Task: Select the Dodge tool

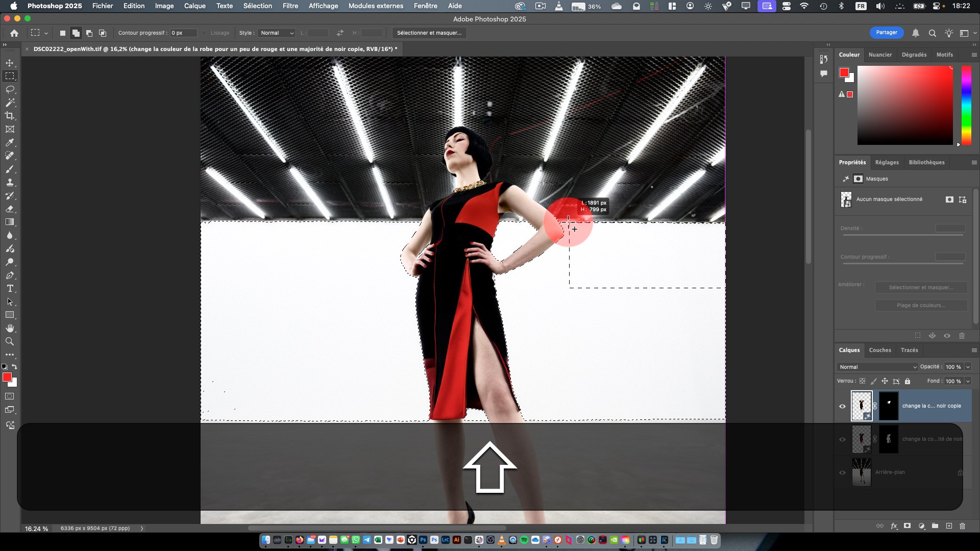Action: click(10, 262)
